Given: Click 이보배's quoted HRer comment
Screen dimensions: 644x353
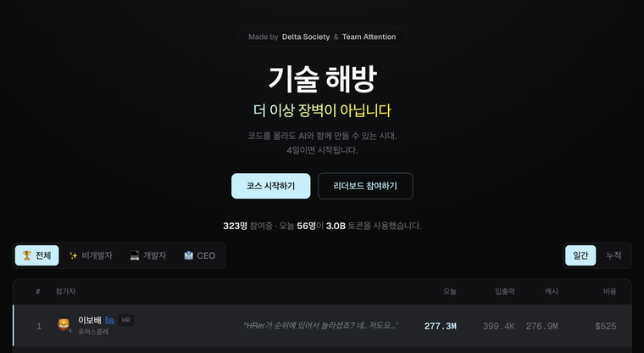Looking at the screenshot, I should coord(320,326).
